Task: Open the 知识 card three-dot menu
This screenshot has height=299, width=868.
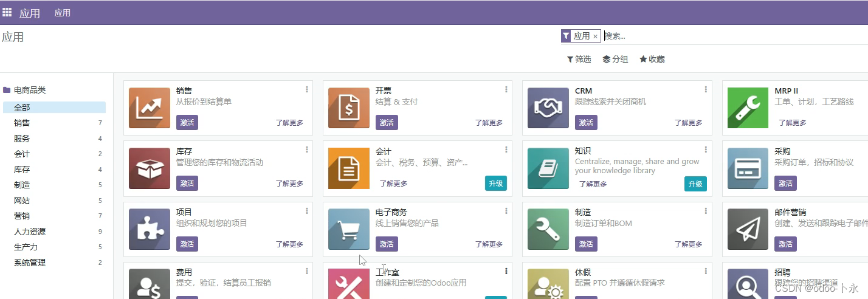Action: [x=706, y=149]
